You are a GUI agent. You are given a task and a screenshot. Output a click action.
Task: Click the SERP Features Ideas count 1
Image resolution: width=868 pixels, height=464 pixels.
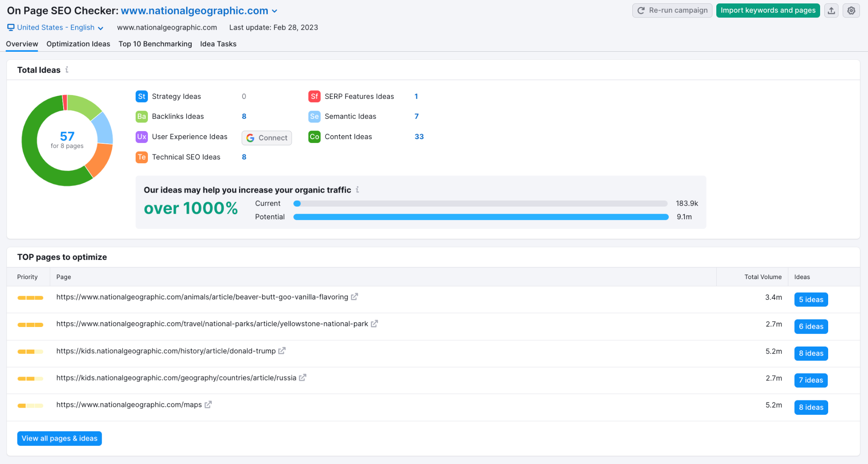tap(416, 96)
